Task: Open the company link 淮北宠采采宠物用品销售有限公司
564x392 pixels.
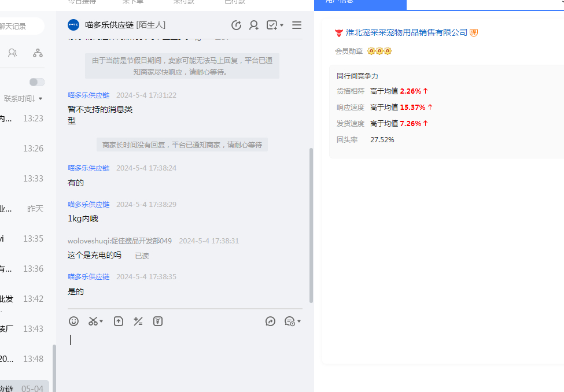Action: point(406,32)
